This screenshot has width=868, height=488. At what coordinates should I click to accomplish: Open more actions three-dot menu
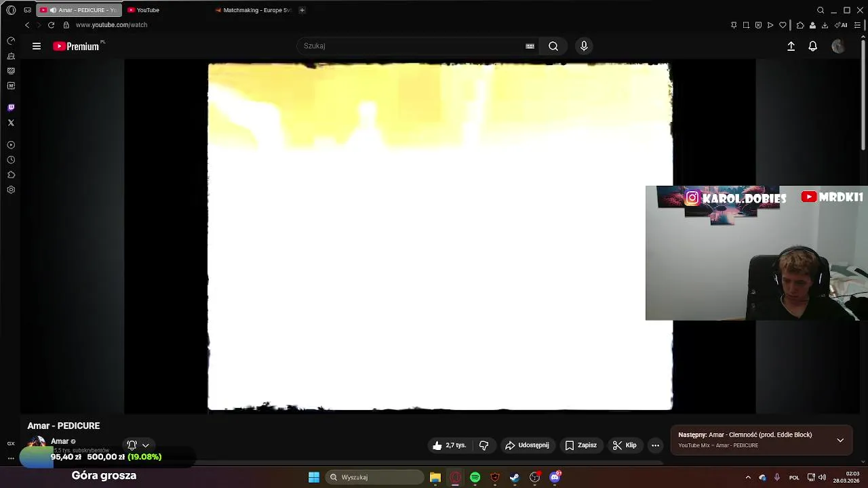coord(655,445)
